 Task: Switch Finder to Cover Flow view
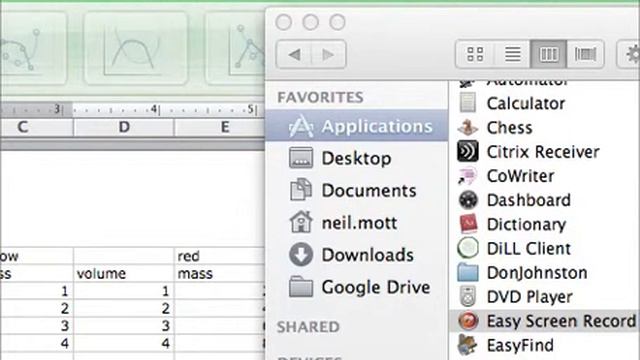pyautogui.click(x=585, y=54)
